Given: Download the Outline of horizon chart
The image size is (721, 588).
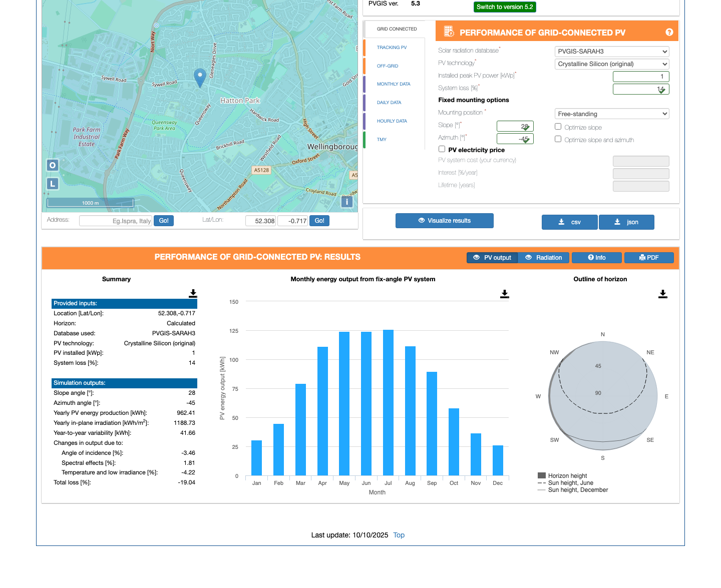Looking at the screenshot, I should click(x=663, y=294).
